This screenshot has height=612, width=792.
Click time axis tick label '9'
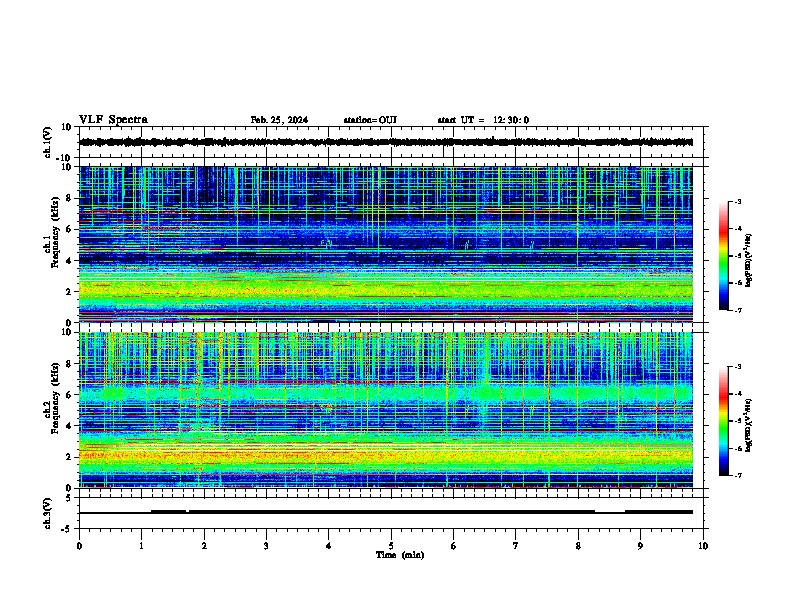pos(640,546)
